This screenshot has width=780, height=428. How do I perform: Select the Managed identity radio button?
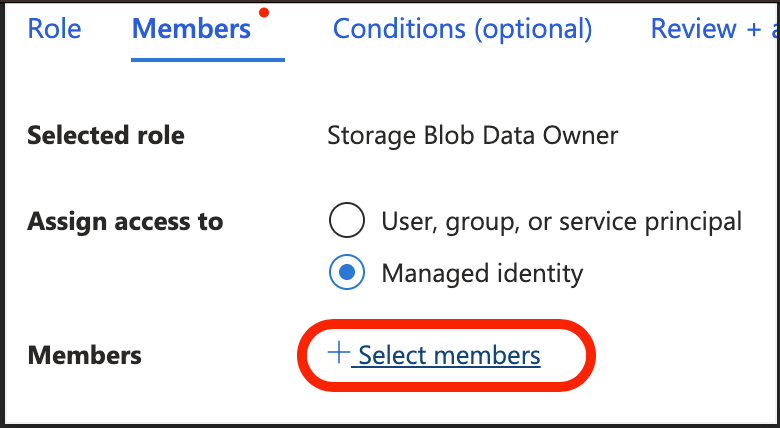coord(346,273)
